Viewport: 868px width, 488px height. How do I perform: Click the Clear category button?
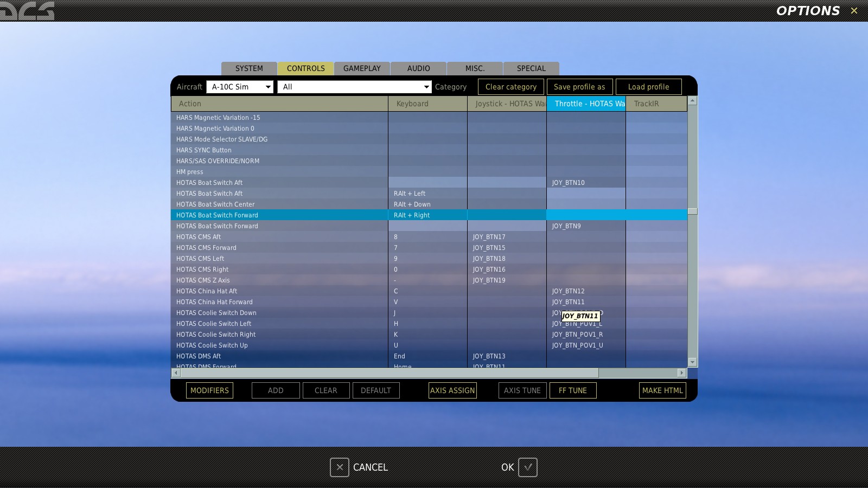coord(511,87)
